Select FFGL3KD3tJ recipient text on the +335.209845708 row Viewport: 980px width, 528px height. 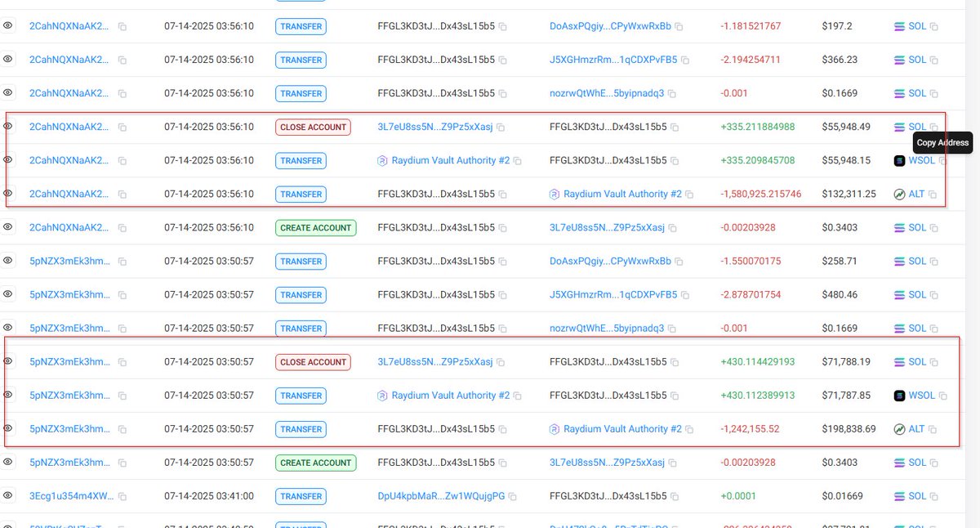[x=608, y=160]
